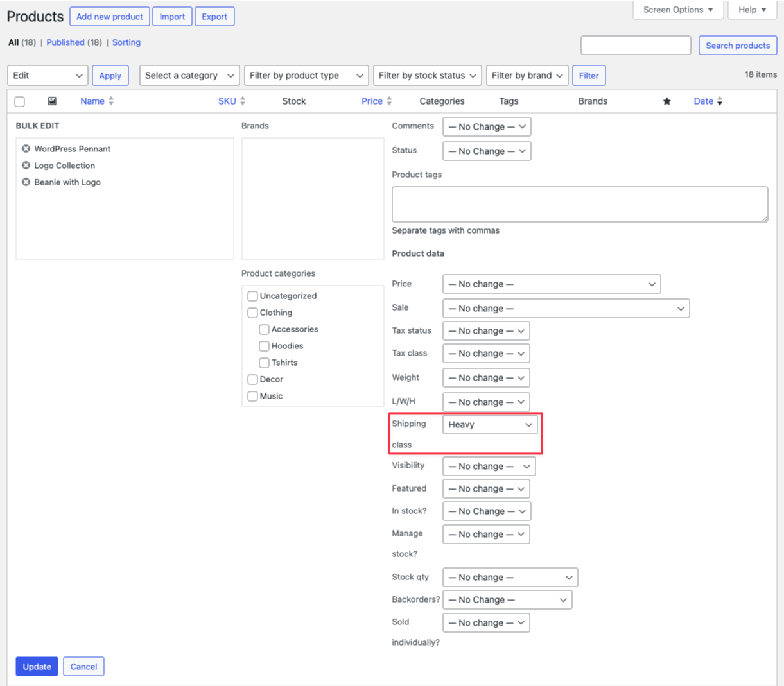Expand the Tax status dropdown
784x686 pixels.
(x=486, y=330)
